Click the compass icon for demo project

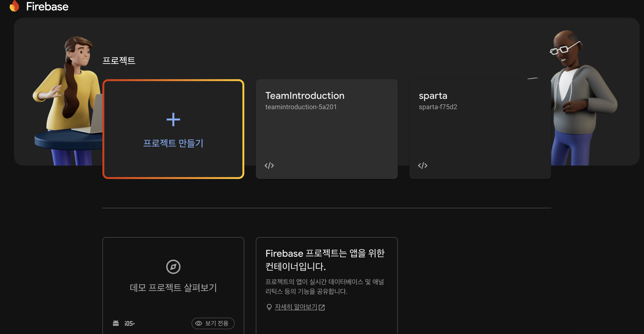tap(173, 267)
